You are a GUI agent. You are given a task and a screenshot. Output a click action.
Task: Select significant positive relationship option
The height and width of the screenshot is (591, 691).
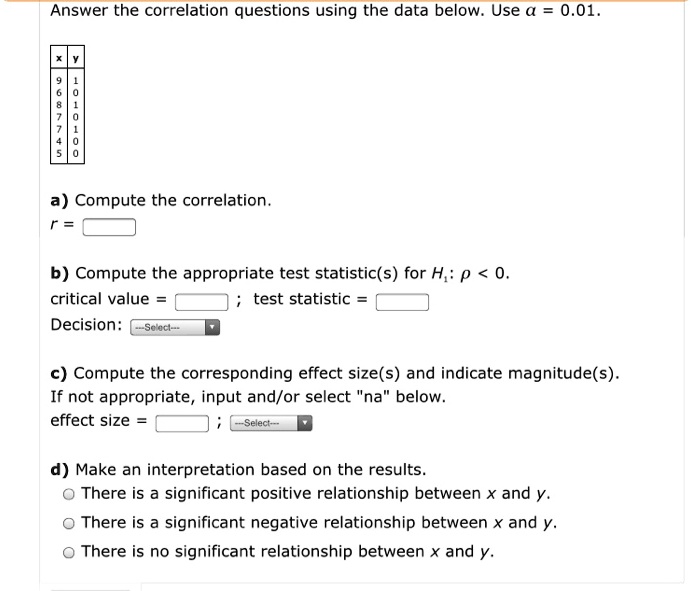pos(69,494)
